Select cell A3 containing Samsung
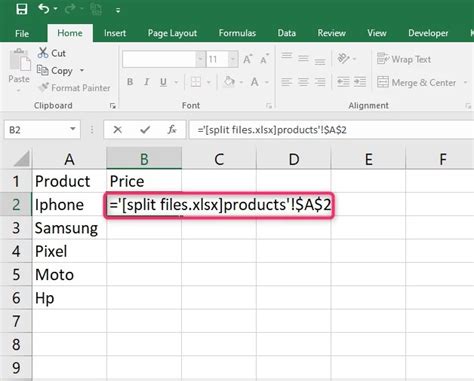The width and height of the screenshot is (474, 381). point(69,228)
